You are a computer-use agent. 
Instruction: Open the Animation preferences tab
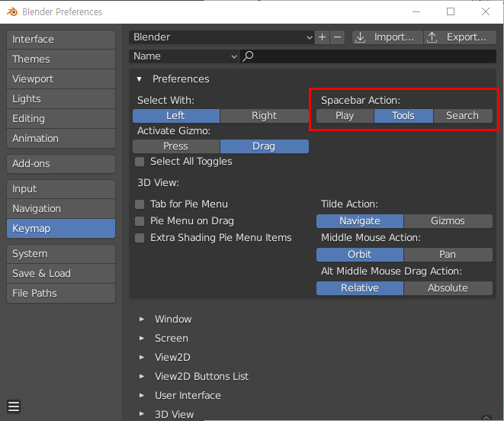click(x=61, y=139)
